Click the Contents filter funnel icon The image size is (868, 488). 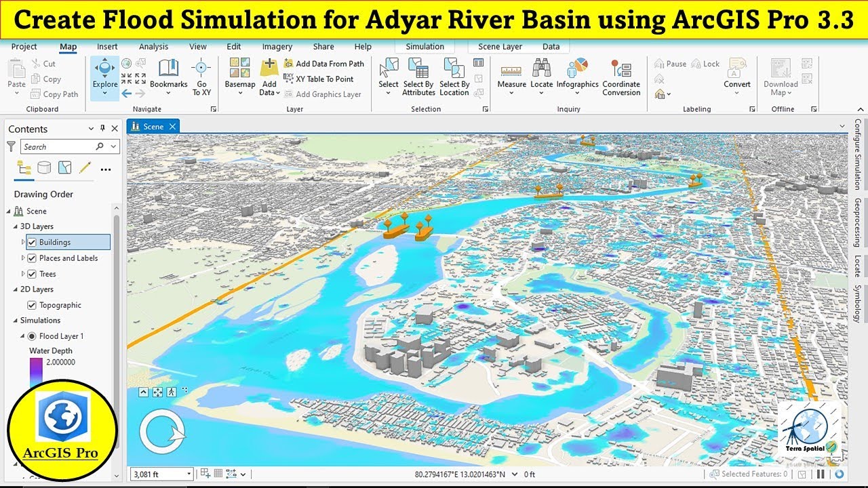point(11,146)
